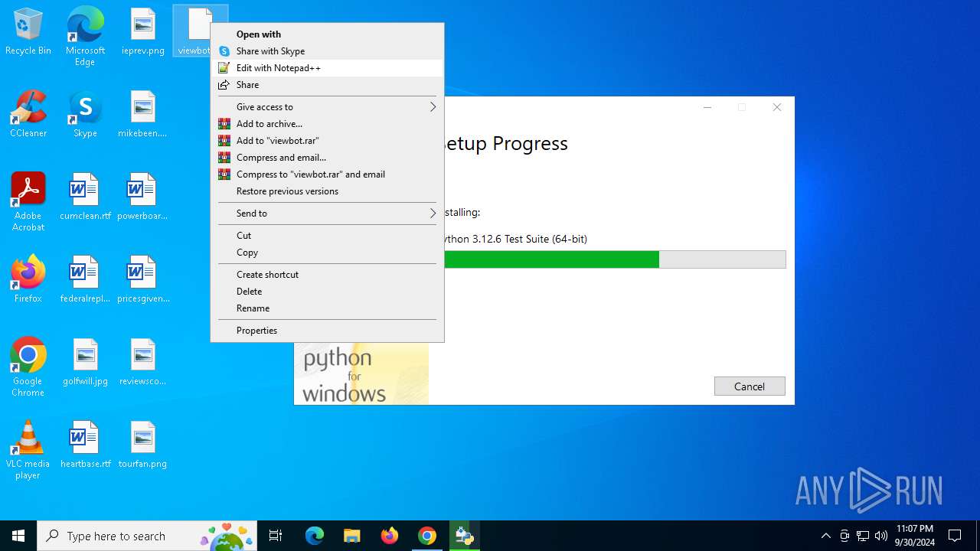This screenshot has width=980, height=551.
Task: Open Properties from context menu
Action: pos(327,331)
